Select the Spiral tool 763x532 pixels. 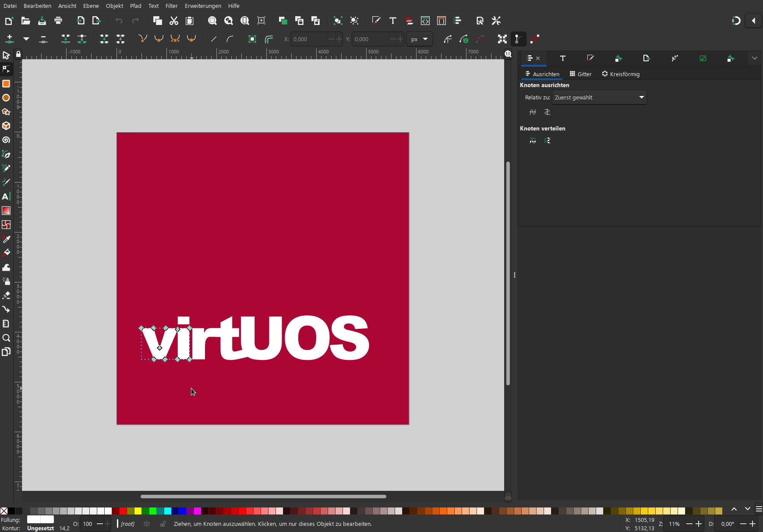[x=6, y=140]
